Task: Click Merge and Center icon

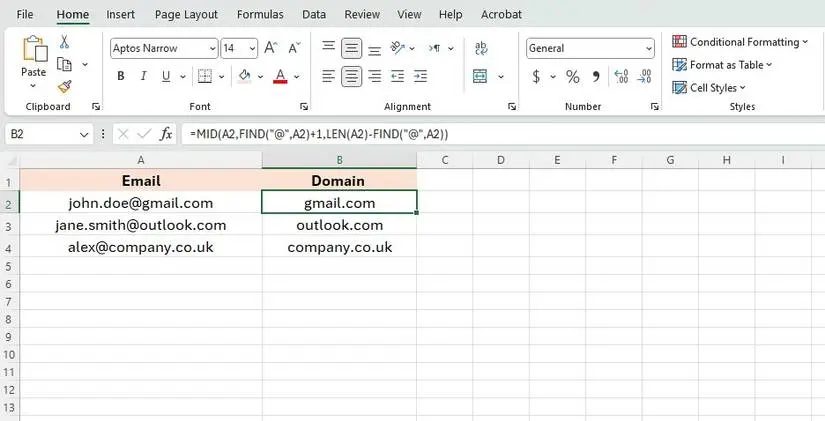Action: [x=480, y=76]
